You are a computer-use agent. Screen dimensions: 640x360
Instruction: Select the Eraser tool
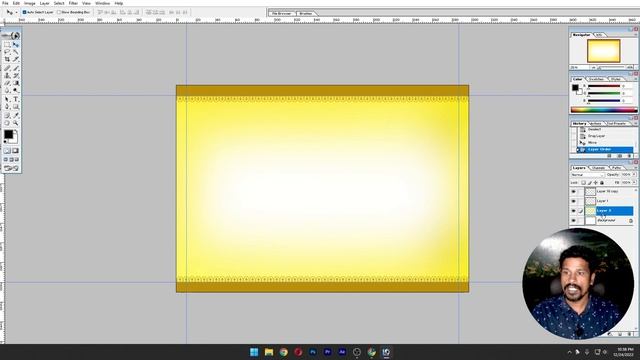7,83
